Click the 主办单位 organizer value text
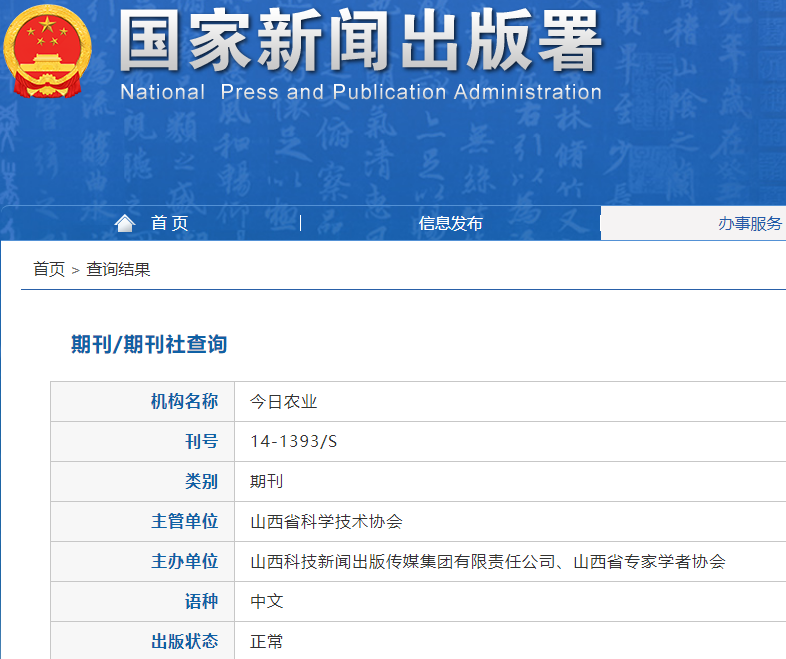 click(x=487, y=562)
